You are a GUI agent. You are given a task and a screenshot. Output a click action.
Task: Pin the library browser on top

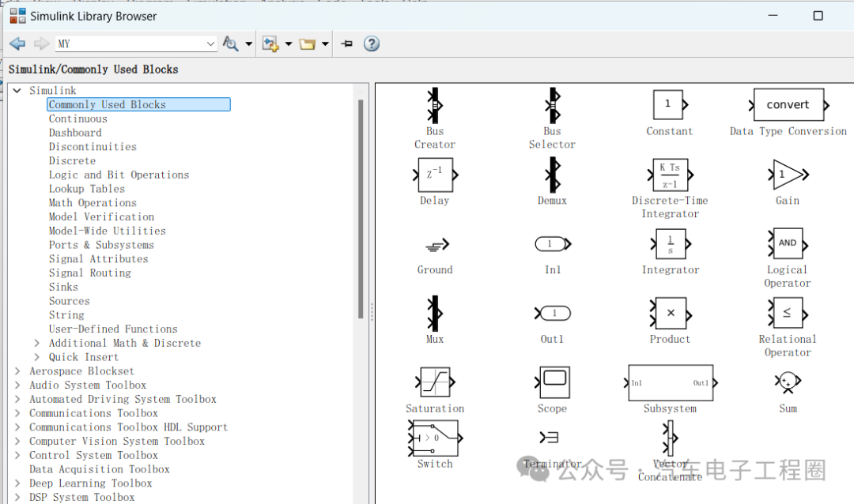pos(347,43)
